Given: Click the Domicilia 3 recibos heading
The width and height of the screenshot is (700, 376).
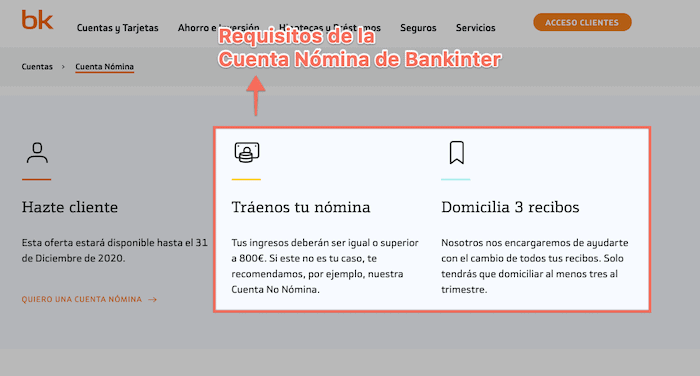Looking at the screenshot, I should [x=510, y=207].
